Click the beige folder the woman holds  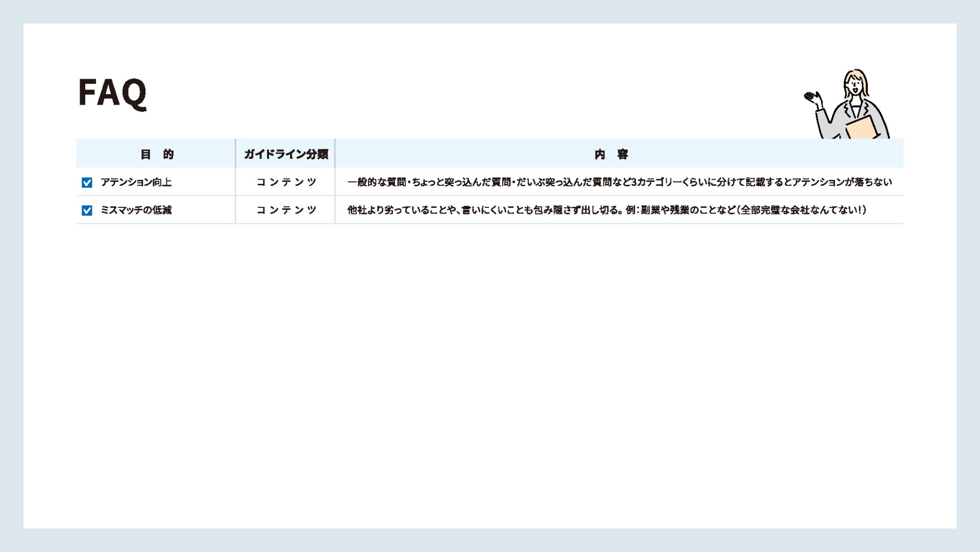point(862,128)
